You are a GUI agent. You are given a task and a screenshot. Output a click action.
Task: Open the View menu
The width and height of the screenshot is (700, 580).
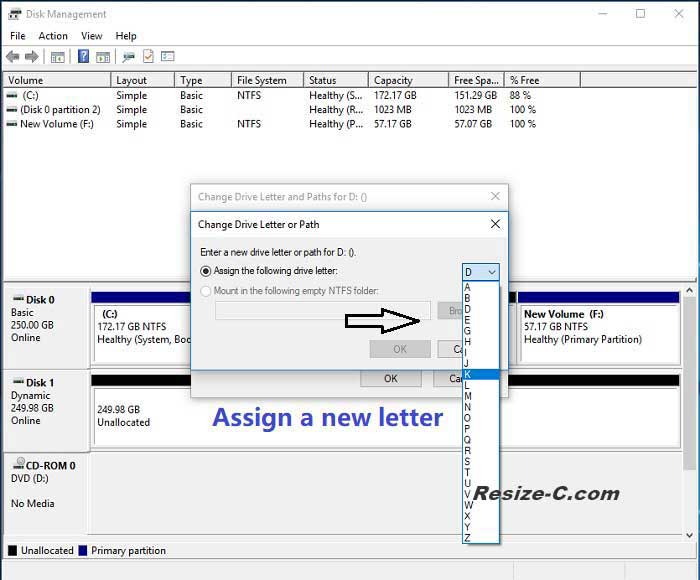pos(92,36)
